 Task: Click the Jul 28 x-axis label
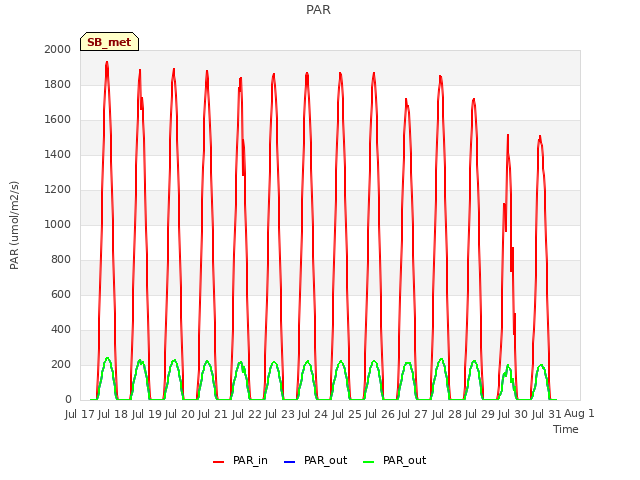click(447, 414)
